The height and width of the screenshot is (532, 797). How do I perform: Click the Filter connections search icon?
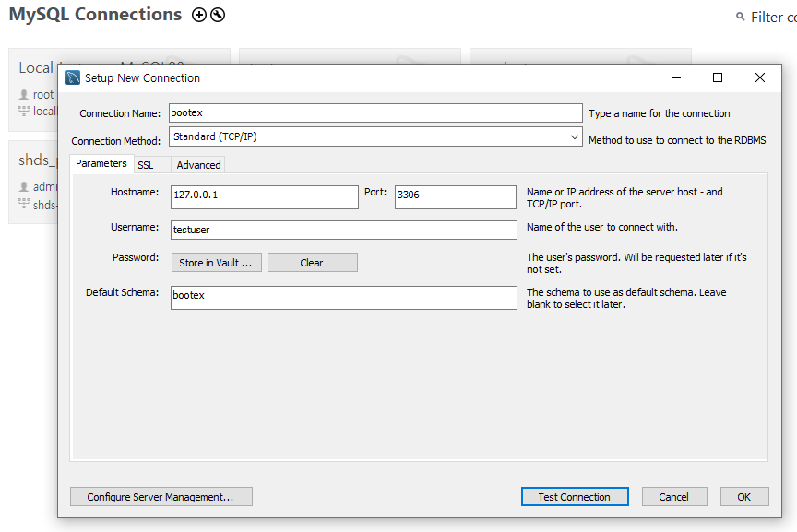[x=740, y=17]
